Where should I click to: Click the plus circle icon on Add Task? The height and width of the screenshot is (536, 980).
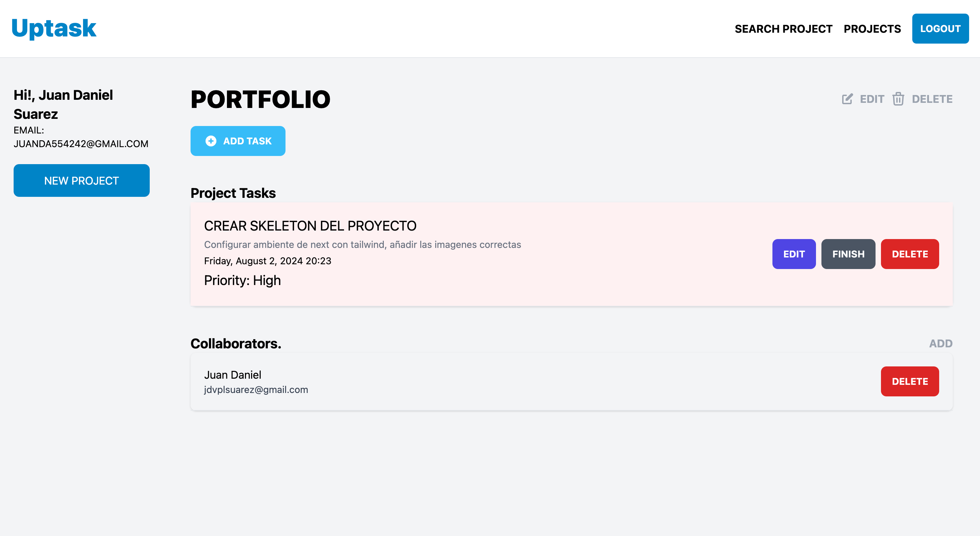tap(211, 141)
